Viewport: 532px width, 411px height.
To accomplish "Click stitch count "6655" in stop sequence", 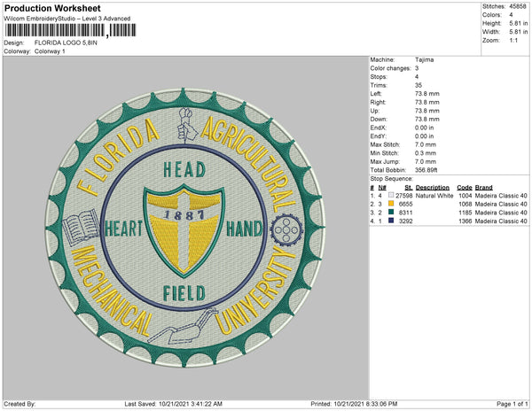I will 405,204.
